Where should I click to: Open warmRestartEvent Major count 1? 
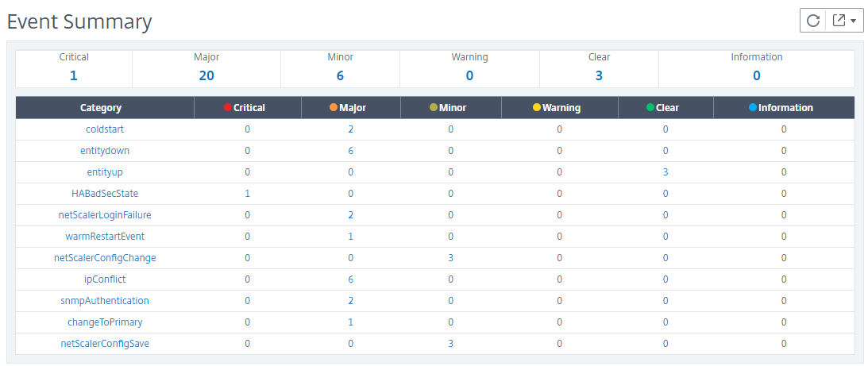tap(350, 237)
